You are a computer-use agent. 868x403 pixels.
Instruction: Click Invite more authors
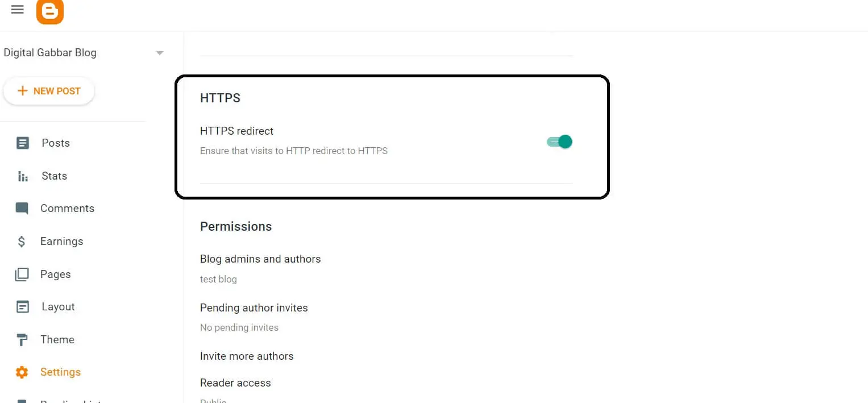point(247,356)
